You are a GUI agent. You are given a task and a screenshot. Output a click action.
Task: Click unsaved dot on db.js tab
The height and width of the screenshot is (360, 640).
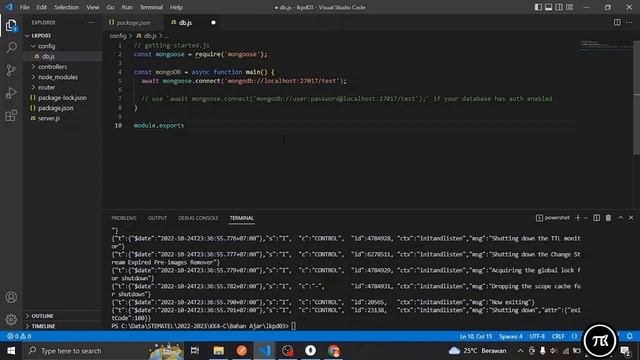[213, 22]
